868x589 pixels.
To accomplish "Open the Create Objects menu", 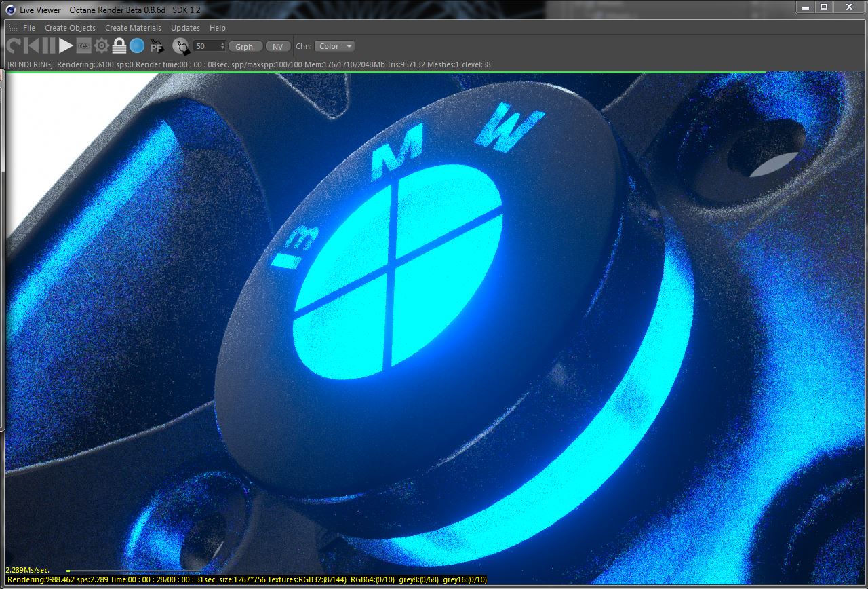I will [70, 28].
